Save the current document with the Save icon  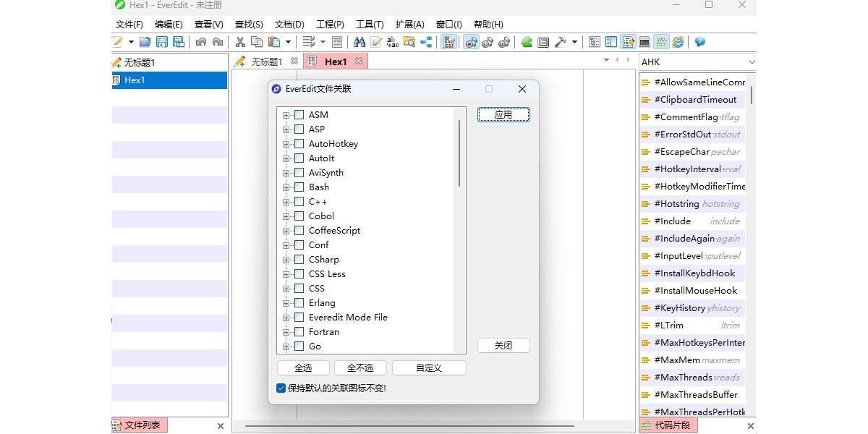(161, 41)
